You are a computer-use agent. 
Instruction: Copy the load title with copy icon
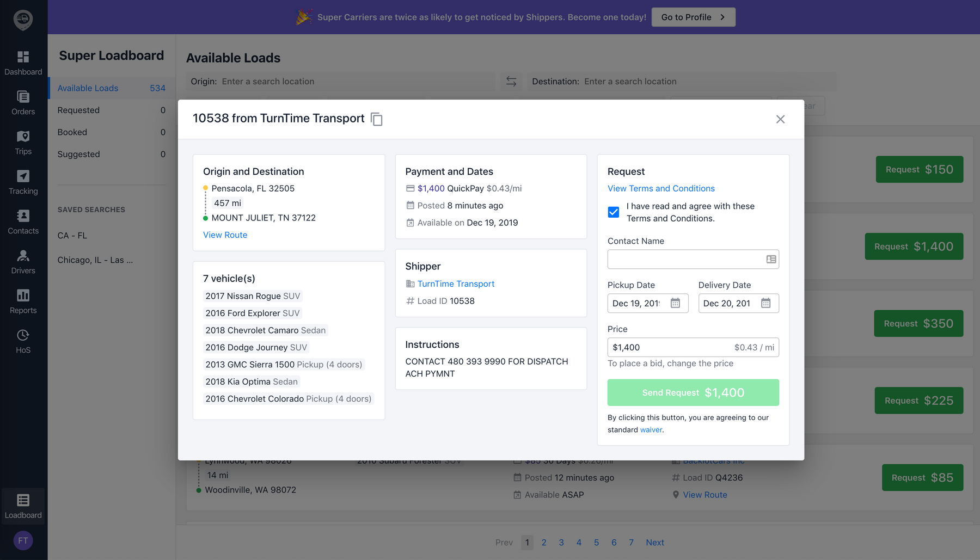(376, 119)
